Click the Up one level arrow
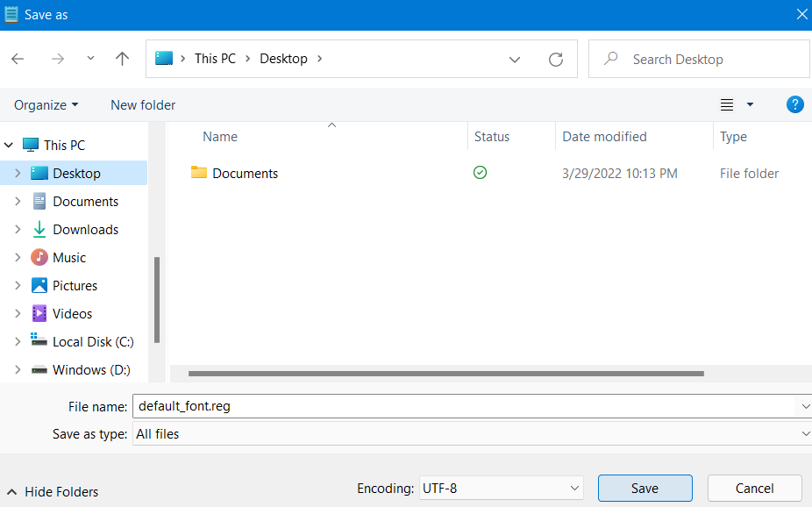 pyautogui.click(x=122, y=59)
